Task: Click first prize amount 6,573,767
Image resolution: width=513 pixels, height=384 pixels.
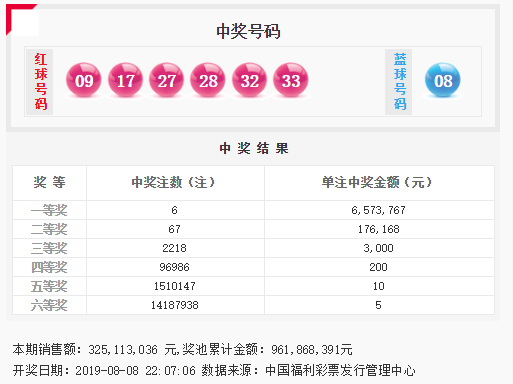Action: (378, 210)
